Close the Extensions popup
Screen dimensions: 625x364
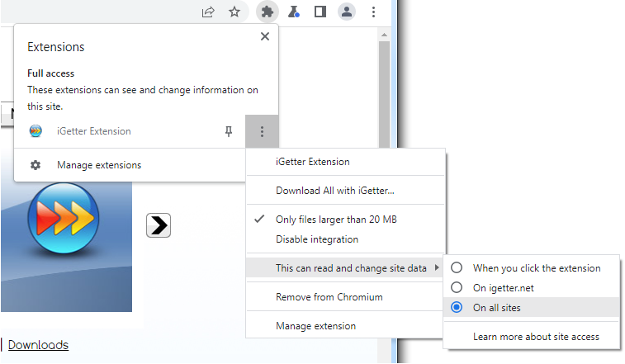[x=264, y=36]
